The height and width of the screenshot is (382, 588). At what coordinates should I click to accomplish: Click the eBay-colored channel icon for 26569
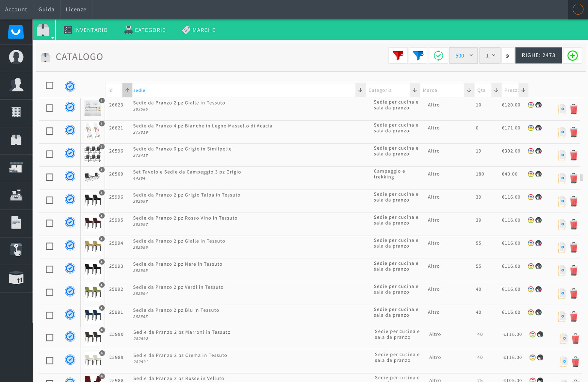[531, 174]
